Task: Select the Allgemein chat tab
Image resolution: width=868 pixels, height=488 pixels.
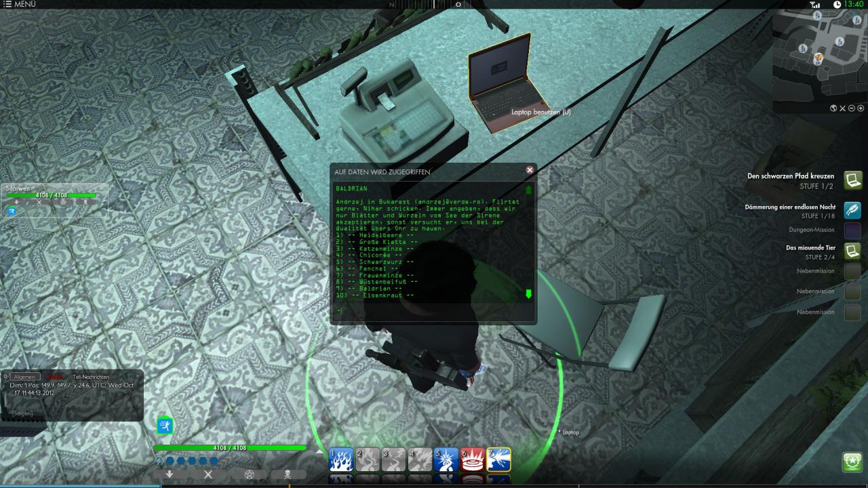Action: (x=25, y=377)
